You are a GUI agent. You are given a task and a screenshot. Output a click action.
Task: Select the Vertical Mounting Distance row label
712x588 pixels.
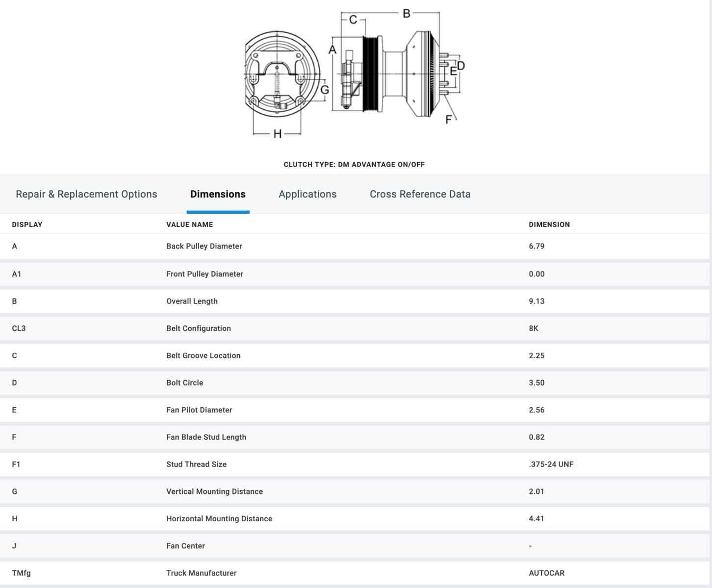(x=214, y=491)
